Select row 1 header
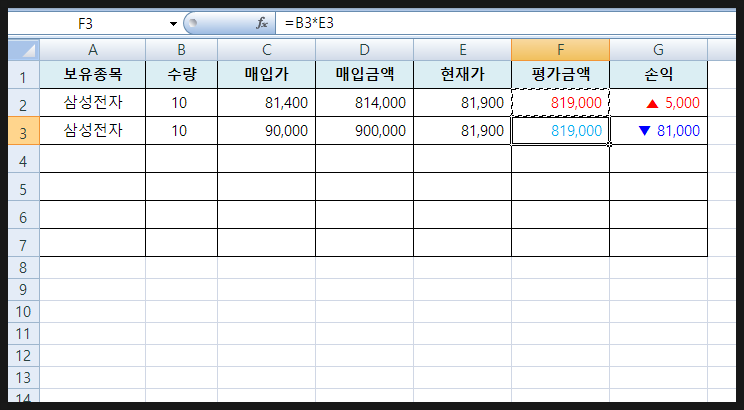This screenshot has height=410, width=744. 24,75
